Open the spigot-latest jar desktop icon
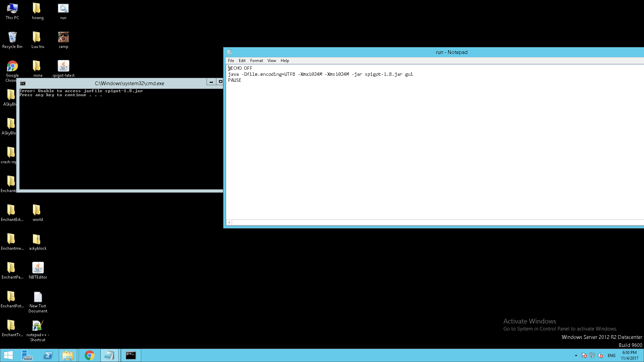Viewport: 644px width, 362px height. [x=63, y=66]
